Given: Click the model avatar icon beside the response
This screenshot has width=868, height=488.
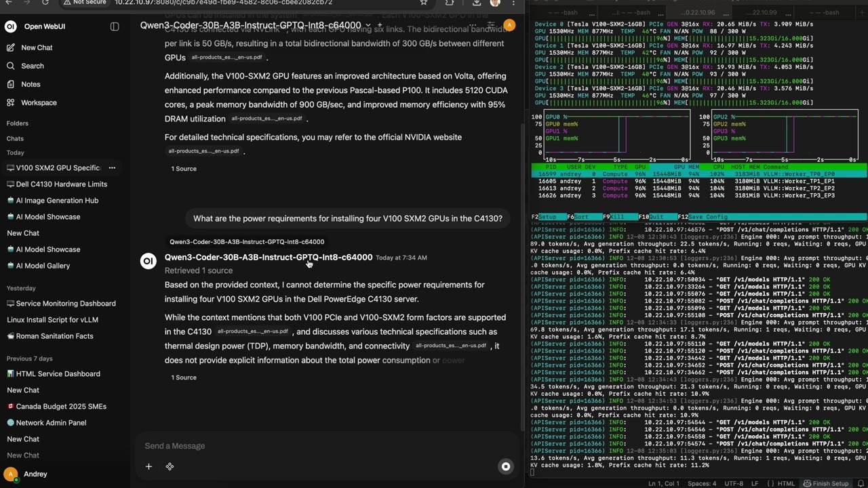Looking at the screenshot, I should pyautogui.click(x=148, y=261).
